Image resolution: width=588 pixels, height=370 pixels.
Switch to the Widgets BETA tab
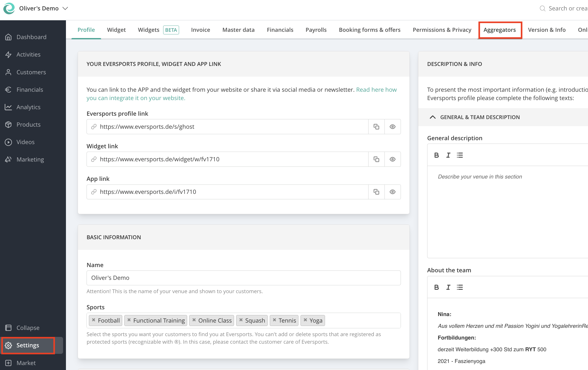coord(158,30)
